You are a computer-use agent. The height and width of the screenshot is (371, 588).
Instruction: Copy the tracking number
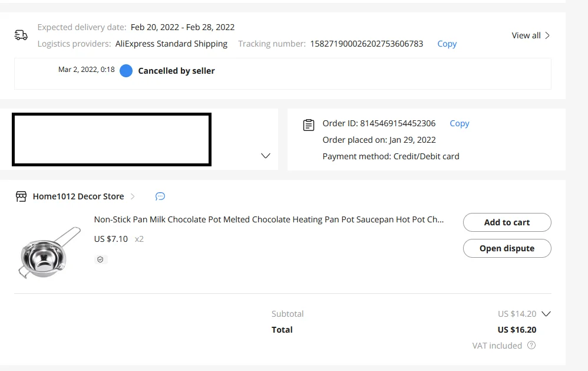(x=447, y=44)
